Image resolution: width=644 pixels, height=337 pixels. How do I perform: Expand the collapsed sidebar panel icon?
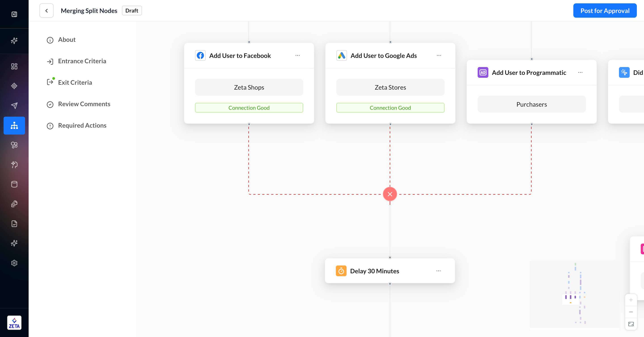pos(14,14)
